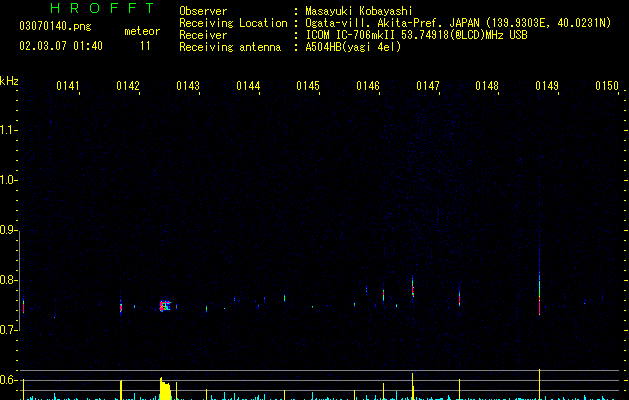Click the 0143 time marker
This screenshot has height=400, width=629.
[188, 86]
